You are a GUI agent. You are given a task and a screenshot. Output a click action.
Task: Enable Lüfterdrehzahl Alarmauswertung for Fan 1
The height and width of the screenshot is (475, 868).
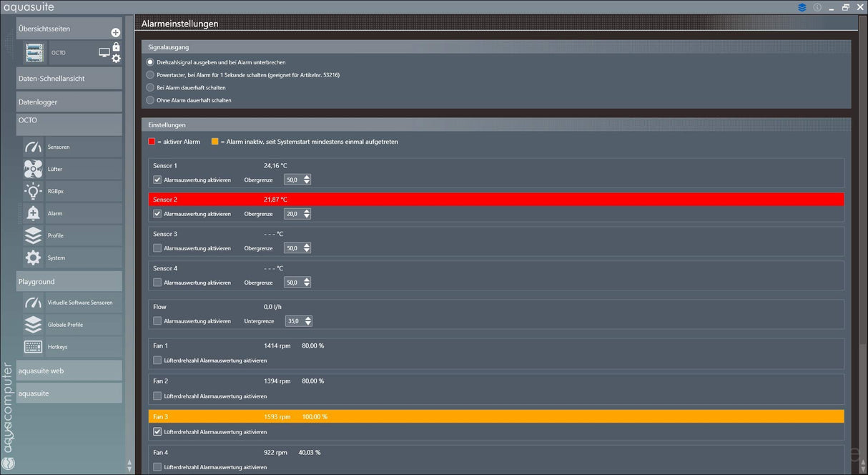[x=157, y=360]
